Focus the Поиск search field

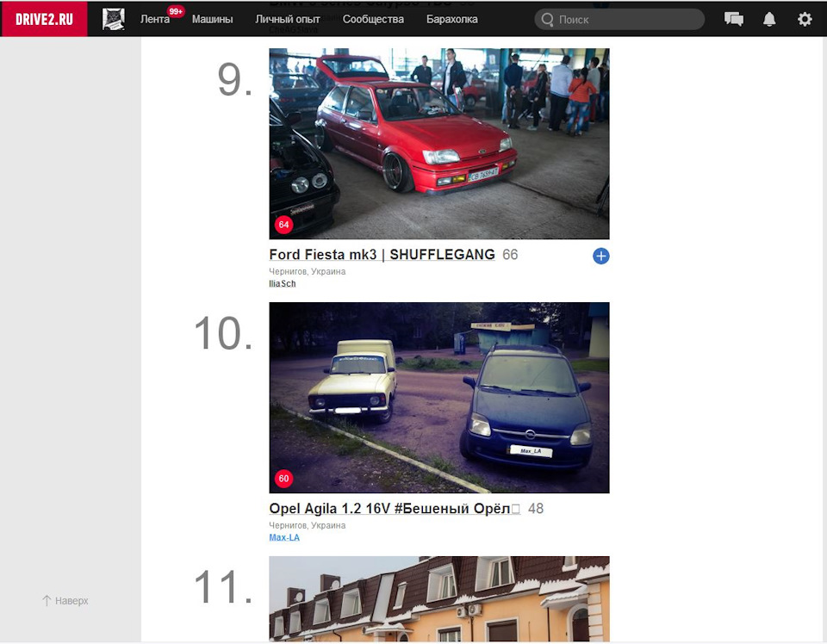coord(619,20)
